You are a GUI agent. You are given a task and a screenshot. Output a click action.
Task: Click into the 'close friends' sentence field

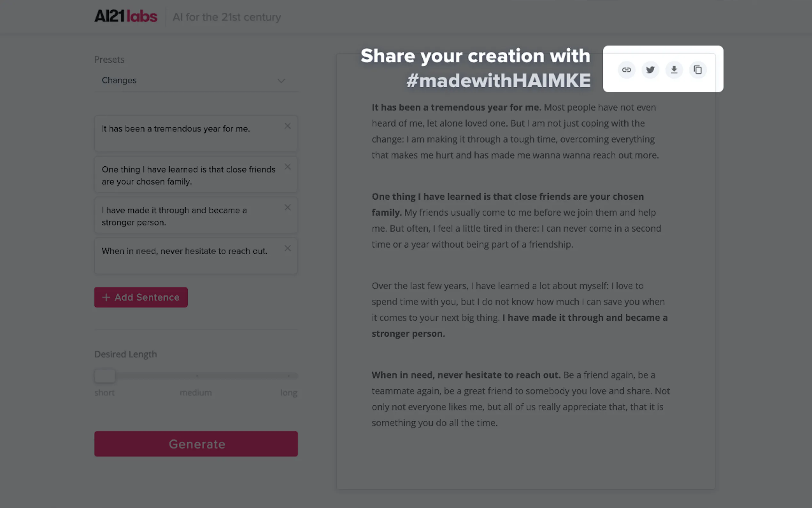tap(188, 175)
